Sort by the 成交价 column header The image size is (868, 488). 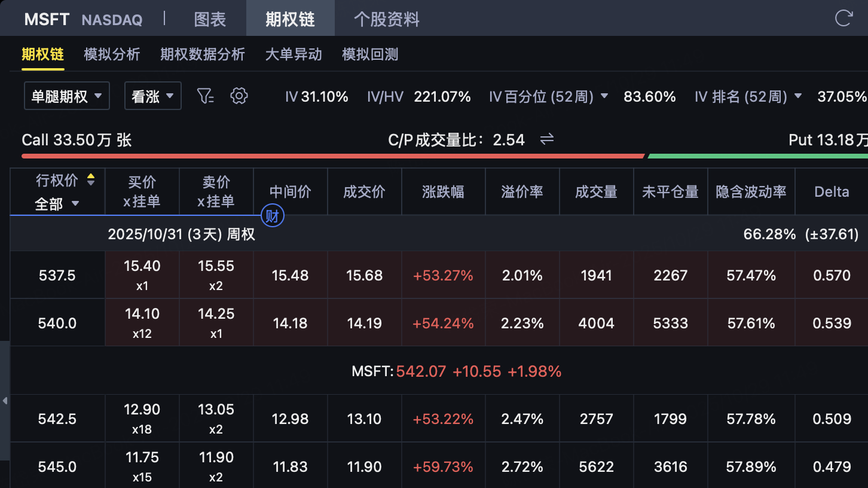coord(365,191)
